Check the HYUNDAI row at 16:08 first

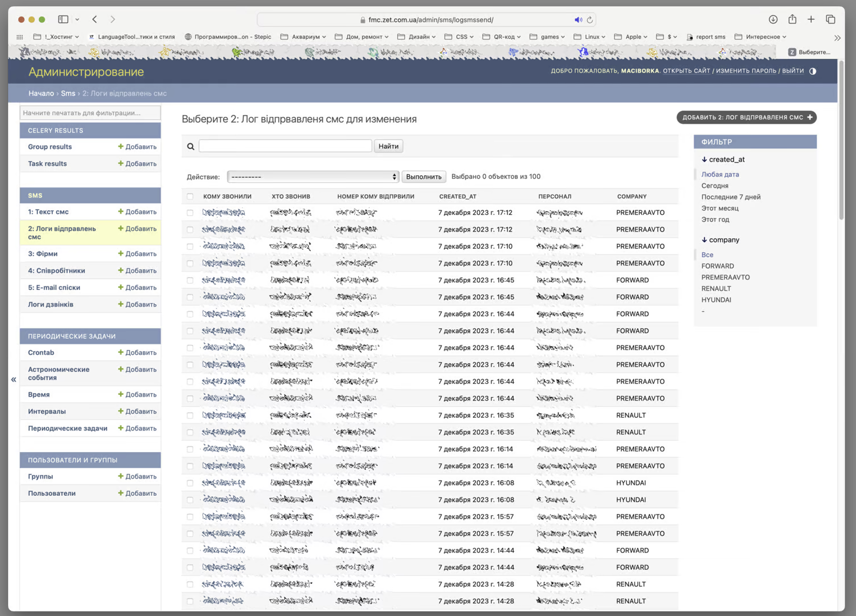point(190,483)
